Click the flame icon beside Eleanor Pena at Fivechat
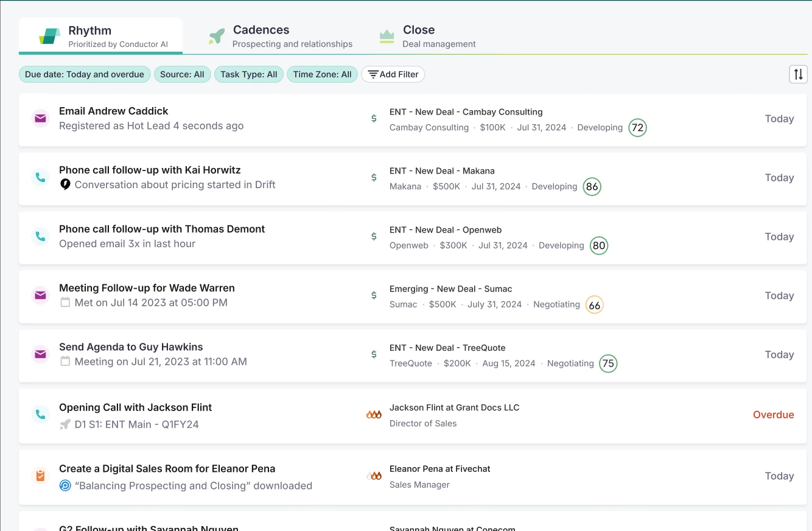Screen dimensions: 812x531 coord(374,476)
